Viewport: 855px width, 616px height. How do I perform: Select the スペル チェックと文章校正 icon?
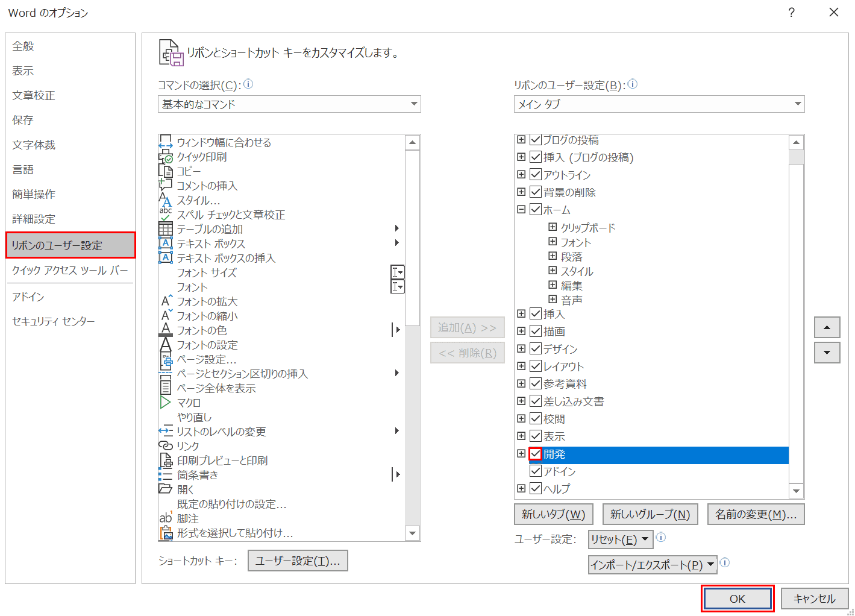[x=166, y=215]
